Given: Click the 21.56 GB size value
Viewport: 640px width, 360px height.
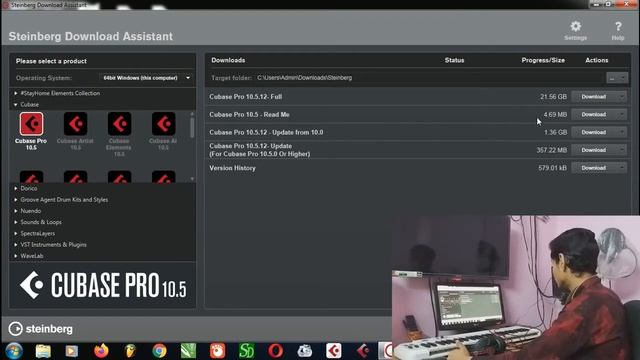Looking at the screenshot, I should pyautogui.click(x=553, y=97).
